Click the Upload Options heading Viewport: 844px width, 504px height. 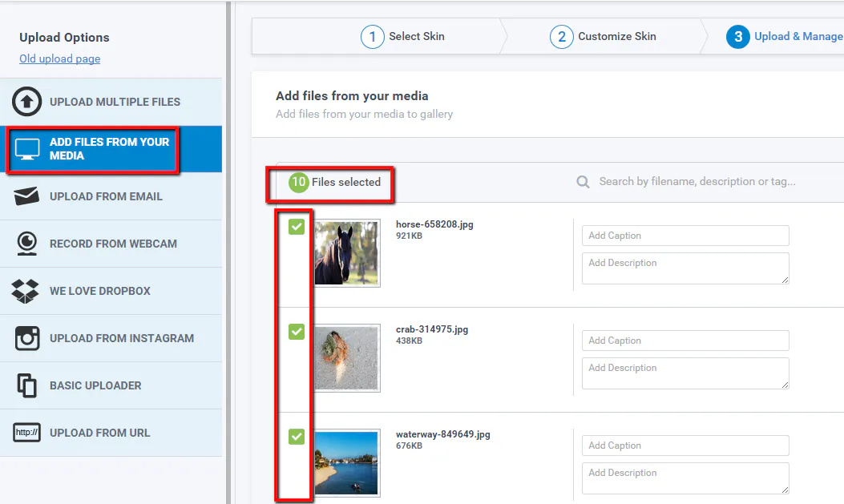coord(65,38)
